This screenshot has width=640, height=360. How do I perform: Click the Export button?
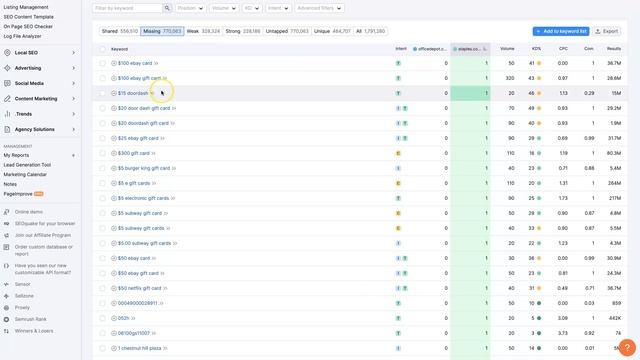point(607,31)
